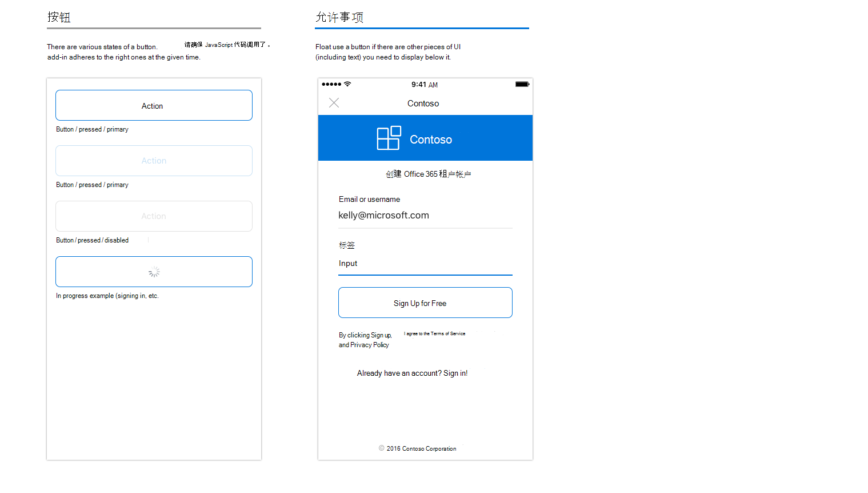Click the 2016 Contoso Corporation footer

point(418,448)
